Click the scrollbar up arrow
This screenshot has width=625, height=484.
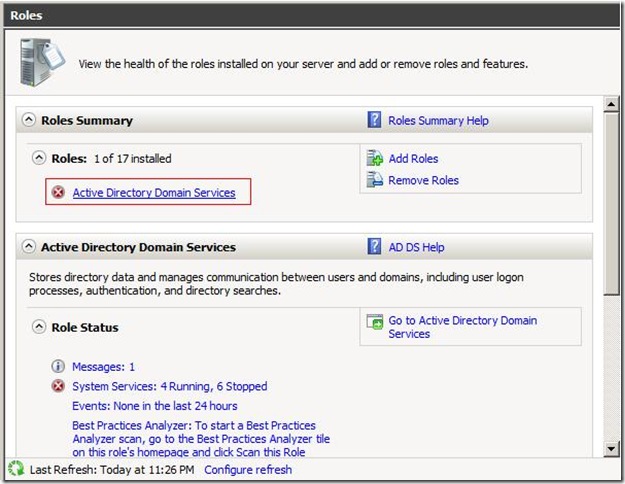click(x=611, y=104)
